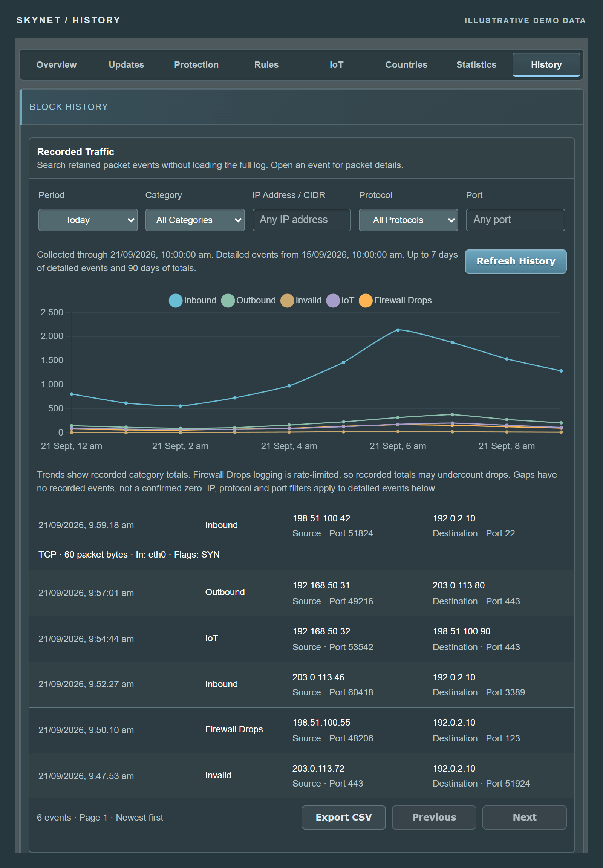Focus the Any IP address field
The width and height of the screenshot is (603, 868).
[301, 220]
